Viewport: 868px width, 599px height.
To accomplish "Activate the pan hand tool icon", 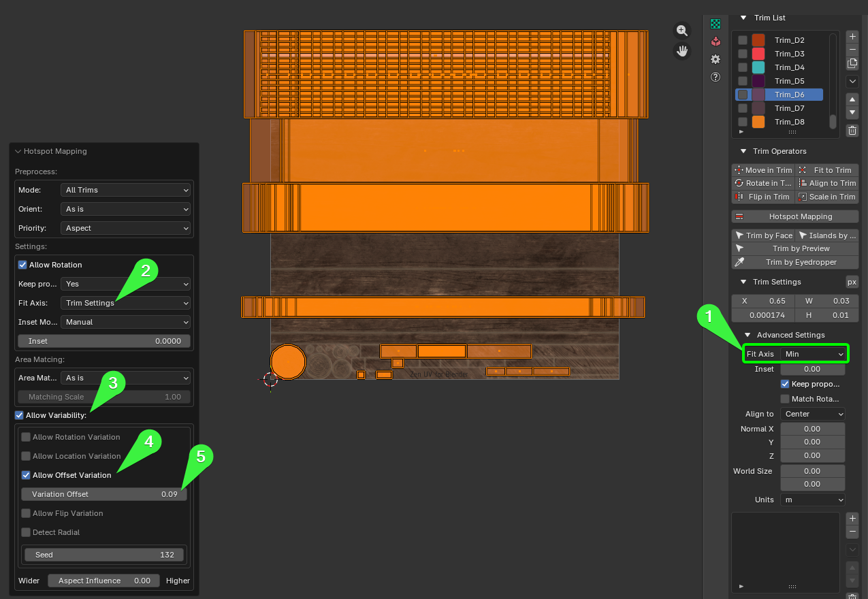I will 682,50.
